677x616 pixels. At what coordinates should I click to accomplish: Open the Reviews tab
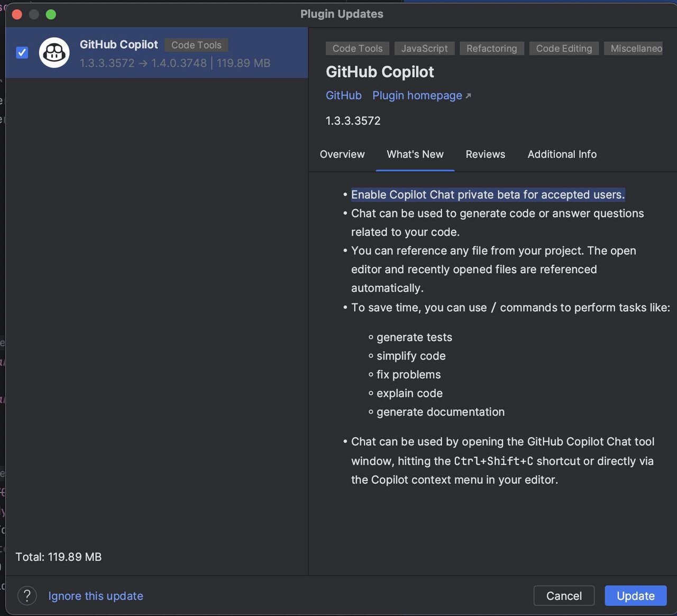point(485,154)
